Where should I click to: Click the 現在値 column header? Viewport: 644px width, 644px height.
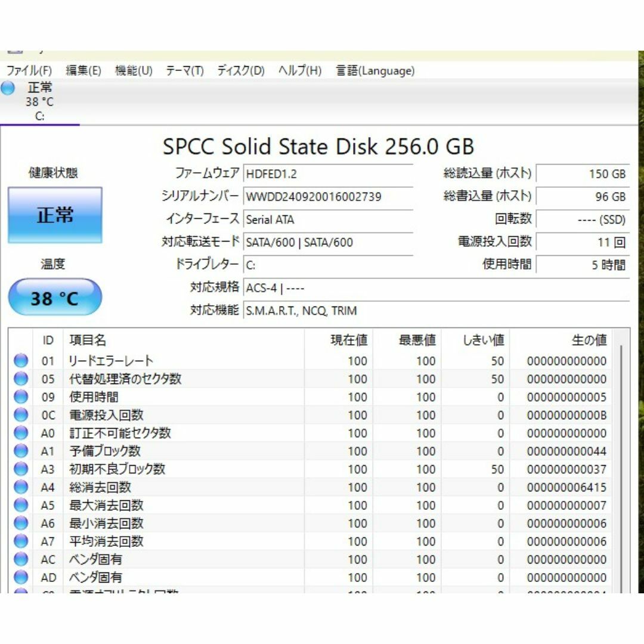(x=339, y=340)
